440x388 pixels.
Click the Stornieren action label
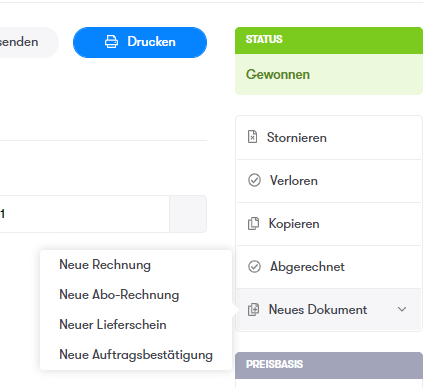click(x=297, y=138)
